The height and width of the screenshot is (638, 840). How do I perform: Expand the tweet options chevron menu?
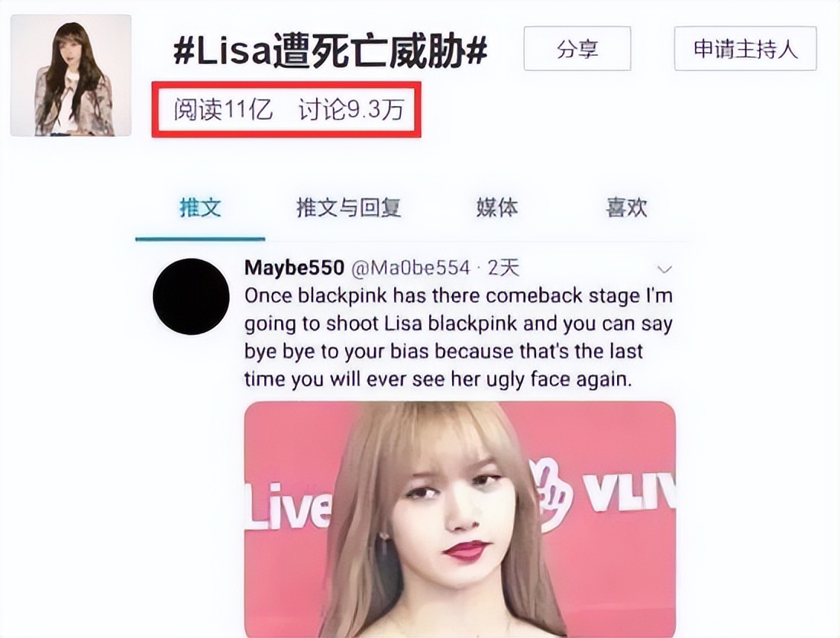pyautogui.click(x=664, y=269)
